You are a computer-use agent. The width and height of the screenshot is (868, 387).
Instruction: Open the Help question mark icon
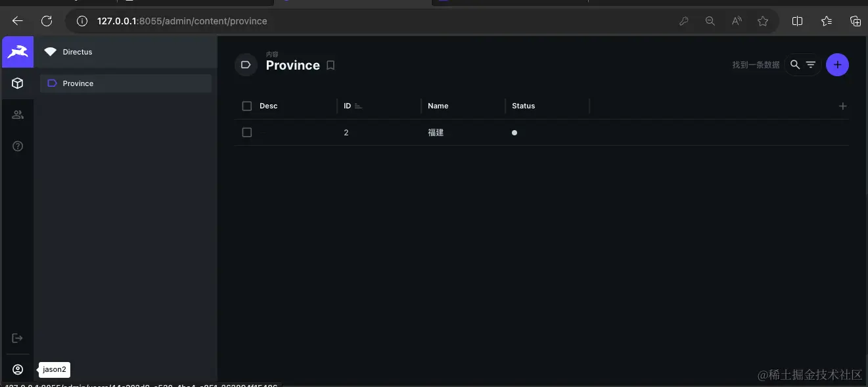tap(17, 146)
